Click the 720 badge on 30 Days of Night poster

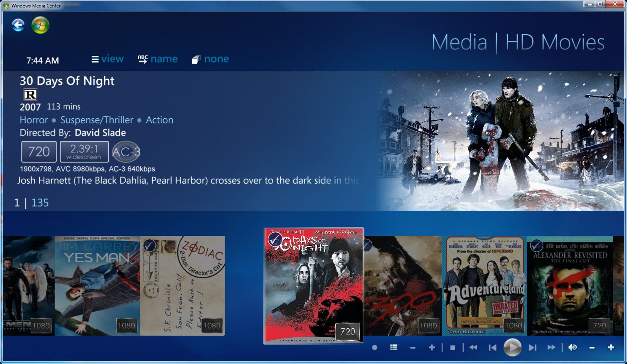[x=348, y=331]
